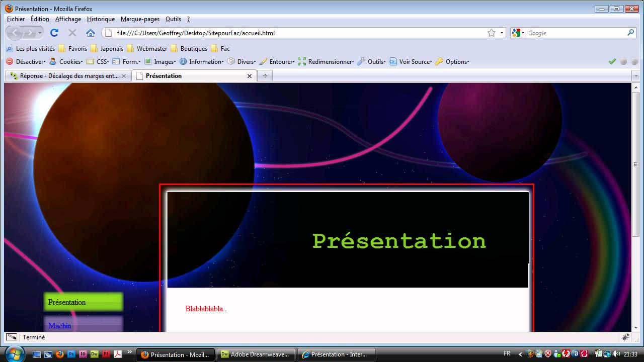Image resolution: width=644 pixels, height=362 pixels.
Task: Expand the Outils developer toolbar menu
Action: pos(371,62)
